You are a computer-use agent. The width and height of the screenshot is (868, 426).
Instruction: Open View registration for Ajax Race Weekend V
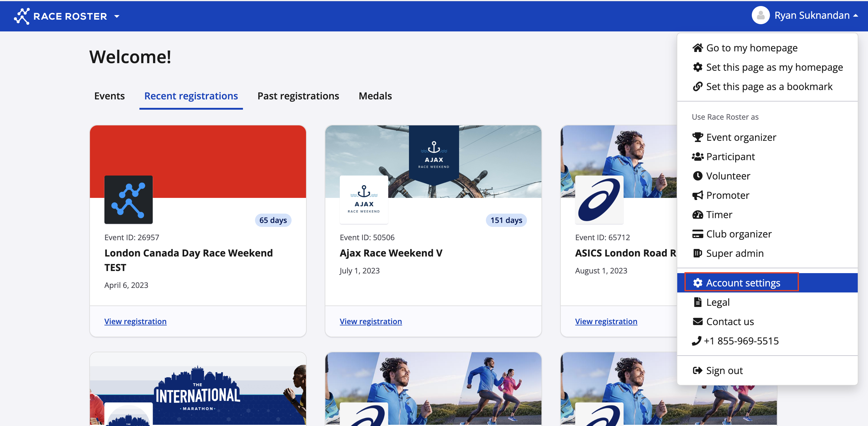point(370,321)
